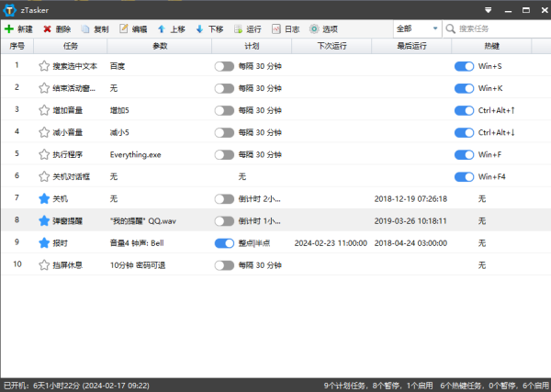551x392 pixels.
Task: Click the scheduled task count status text
Action: [378, 386]
